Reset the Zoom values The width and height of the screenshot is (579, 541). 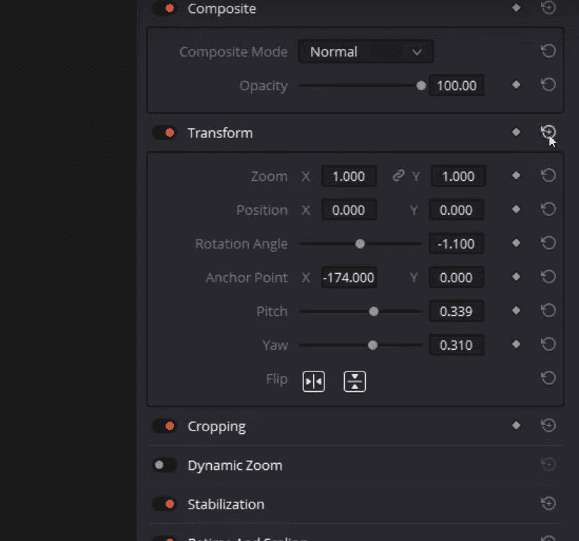548,175
